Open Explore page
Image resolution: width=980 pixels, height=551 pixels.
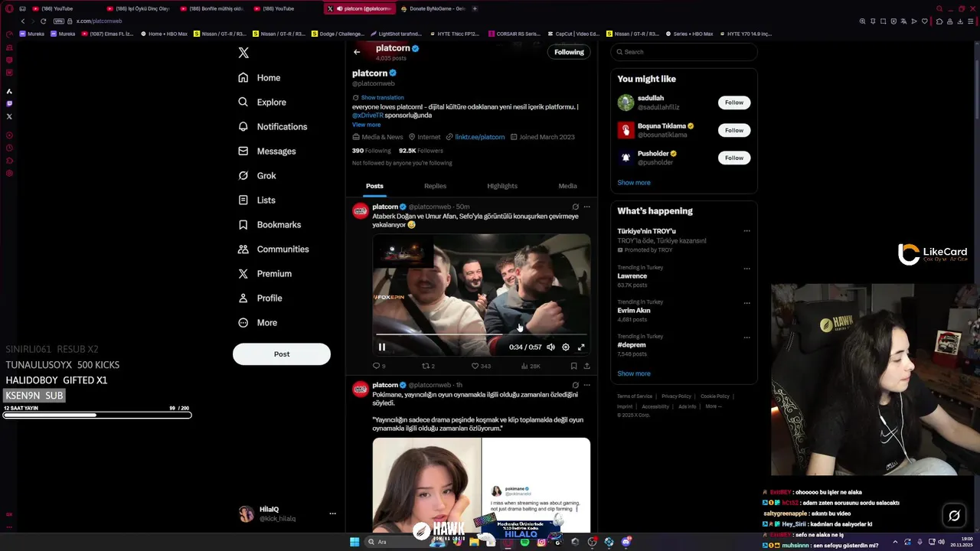click(x=262, y=102)
